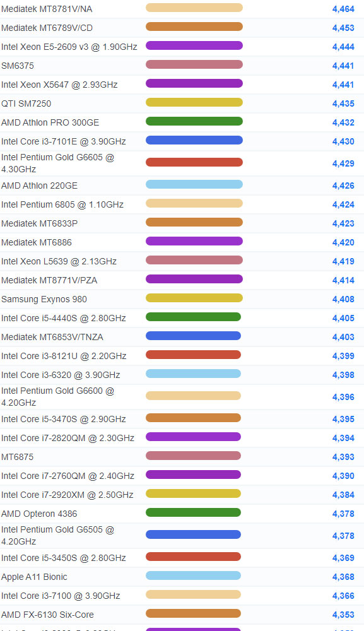The height and width of the screenshot is (631, 364).
Task: Click Intel Core i5-3450S @ 2.80GHz
Action: point(64,558)
